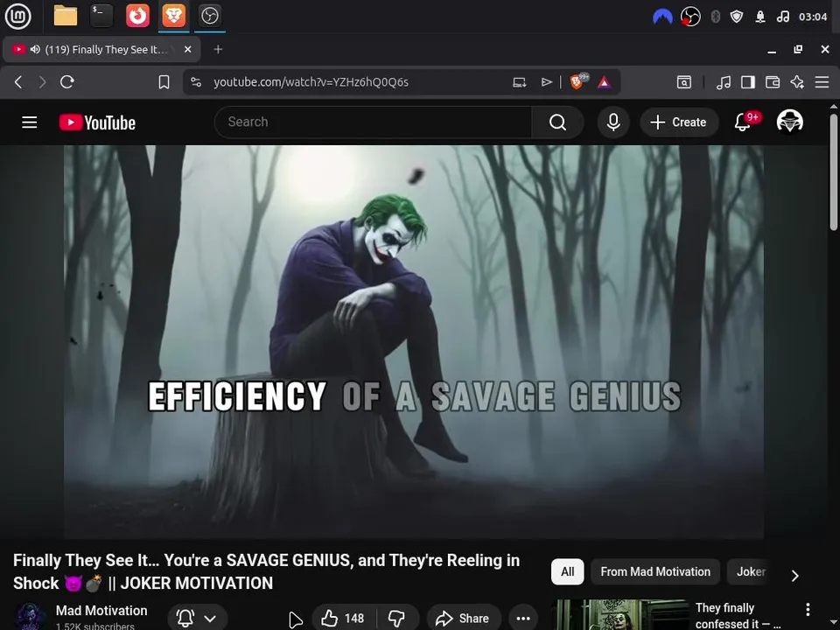Viewport: 840px width, 630px height.
Task: Open options for They finally confessed video
Action: pos(808,609)
